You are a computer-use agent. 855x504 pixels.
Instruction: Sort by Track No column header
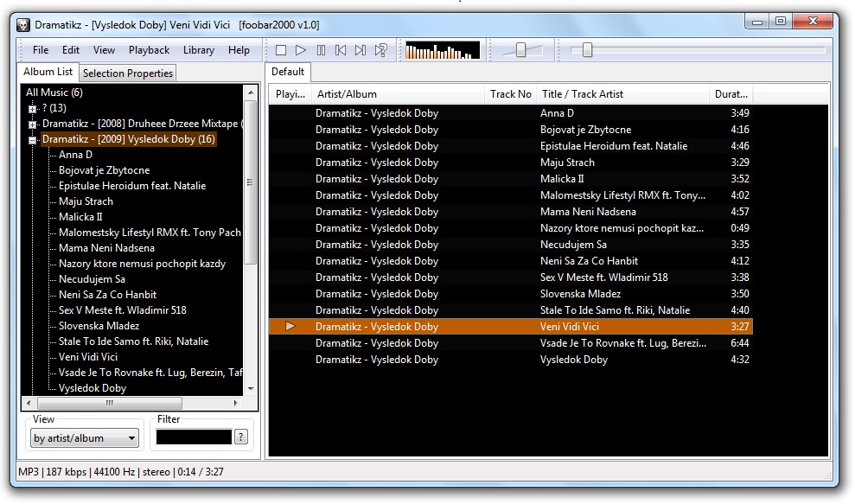pos(510,94)
